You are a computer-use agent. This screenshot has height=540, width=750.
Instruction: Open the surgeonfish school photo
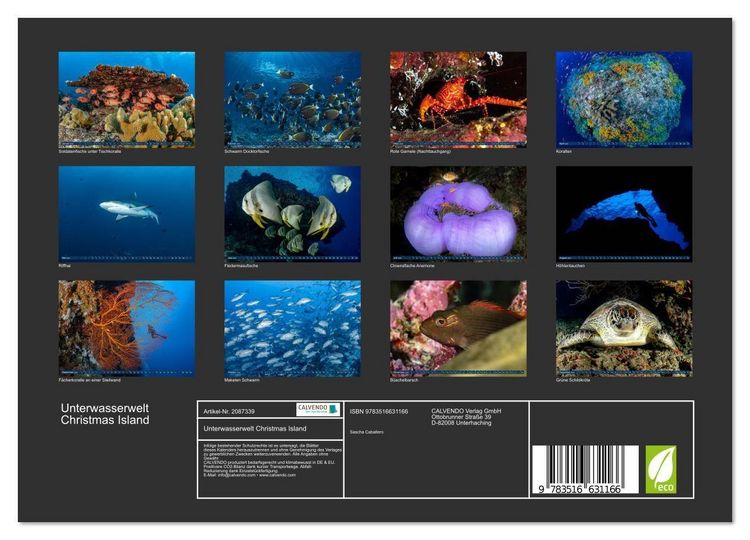click(293, 99)
